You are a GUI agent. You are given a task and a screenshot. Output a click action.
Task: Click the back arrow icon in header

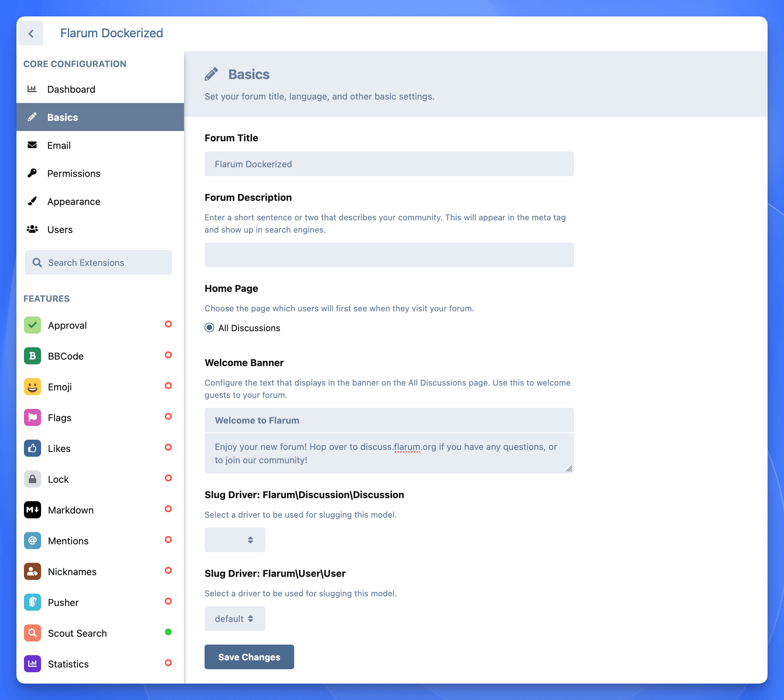click(x=31, y=34)
